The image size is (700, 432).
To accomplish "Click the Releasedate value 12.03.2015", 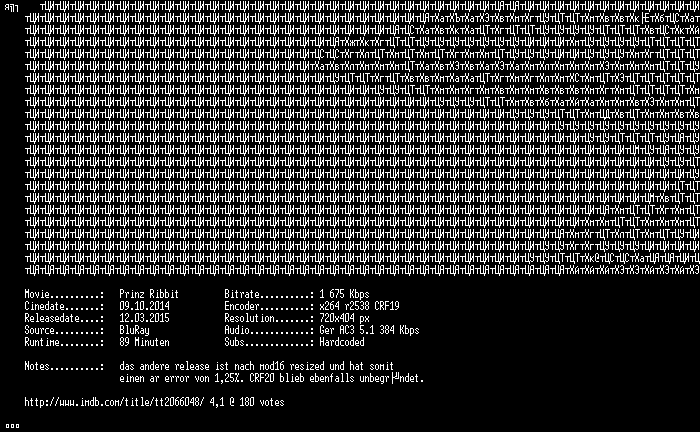I will [144, 318].
